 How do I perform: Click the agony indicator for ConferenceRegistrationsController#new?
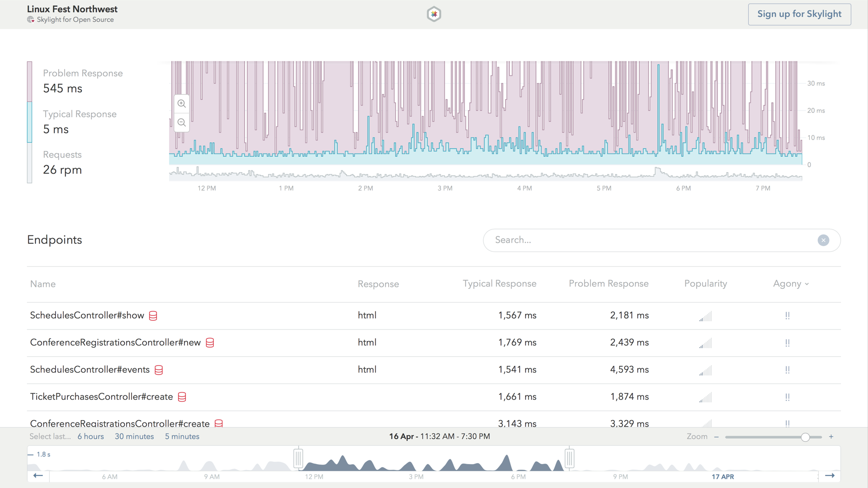click(x=788, y=343)
